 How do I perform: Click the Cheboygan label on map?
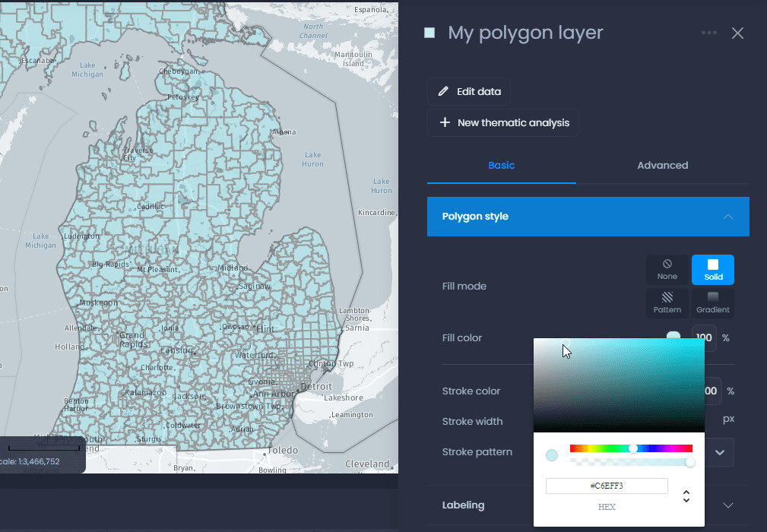pos(178,71)
